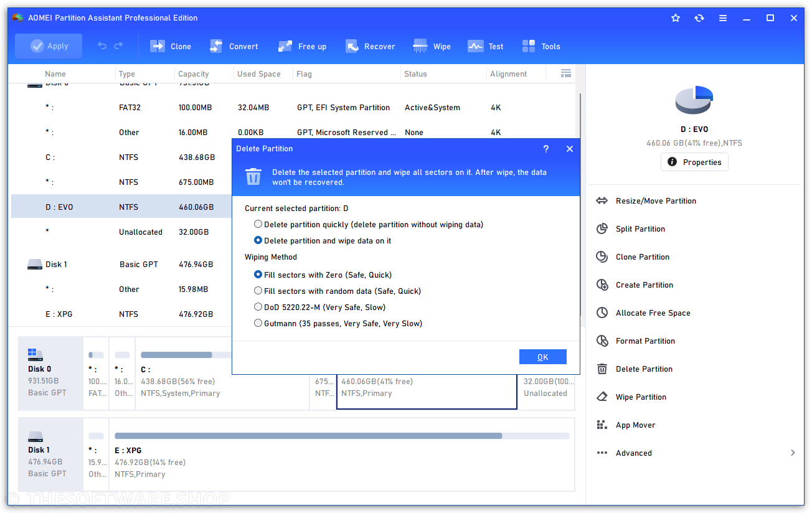812x513 pixels.
Task: Open the Tools menu
Action: (x=541, y=46)
